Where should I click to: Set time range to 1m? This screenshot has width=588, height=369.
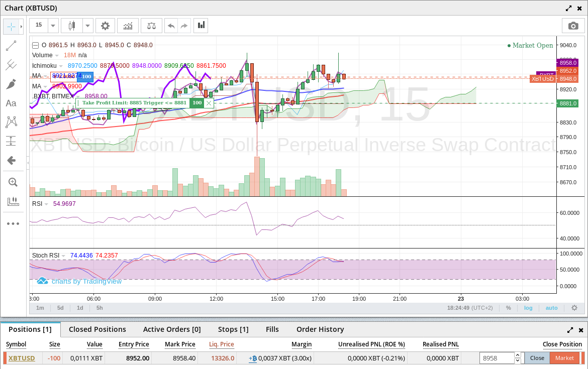40,308
